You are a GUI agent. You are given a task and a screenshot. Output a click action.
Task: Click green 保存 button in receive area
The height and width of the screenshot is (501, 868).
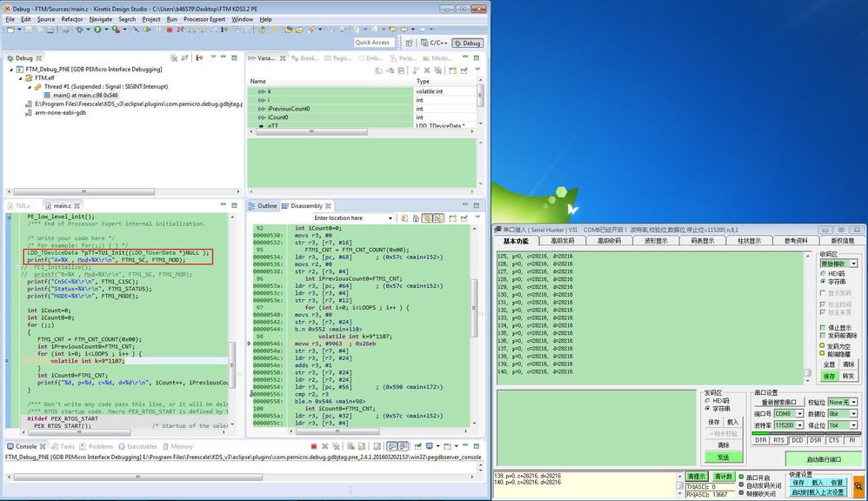830,376
